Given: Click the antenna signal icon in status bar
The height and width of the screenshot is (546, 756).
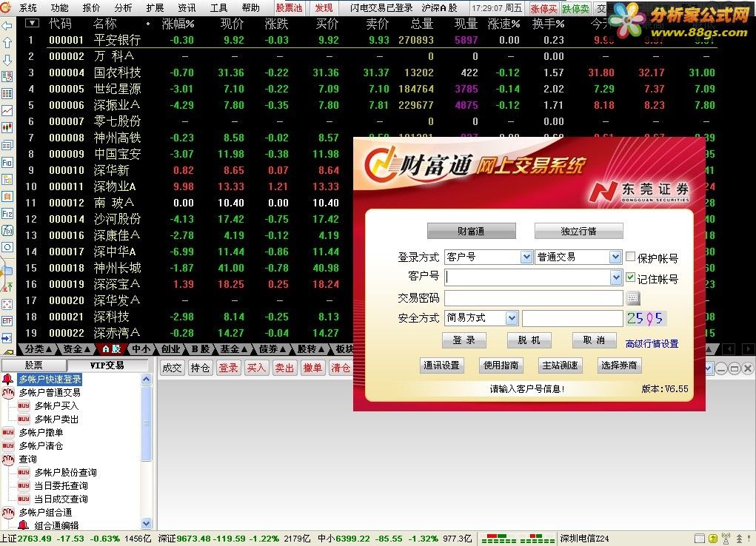Looking at the screenshot, I should 726,539.
